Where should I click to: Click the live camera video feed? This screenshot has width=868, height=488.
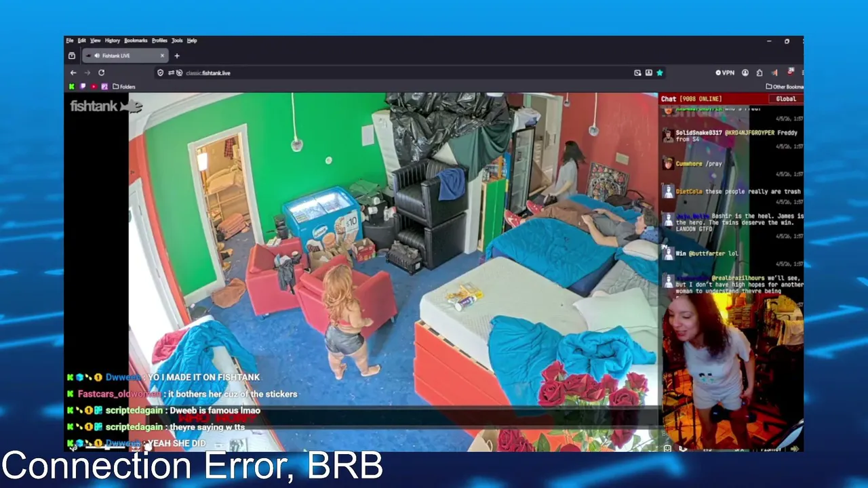point(393,271)
